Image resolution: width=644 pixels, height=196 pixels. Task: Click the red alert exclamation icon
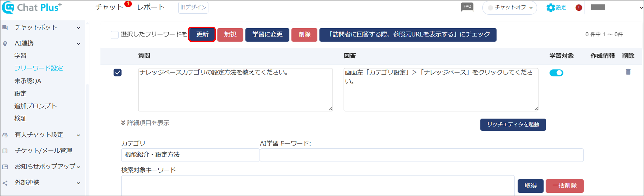coord(578,8)
